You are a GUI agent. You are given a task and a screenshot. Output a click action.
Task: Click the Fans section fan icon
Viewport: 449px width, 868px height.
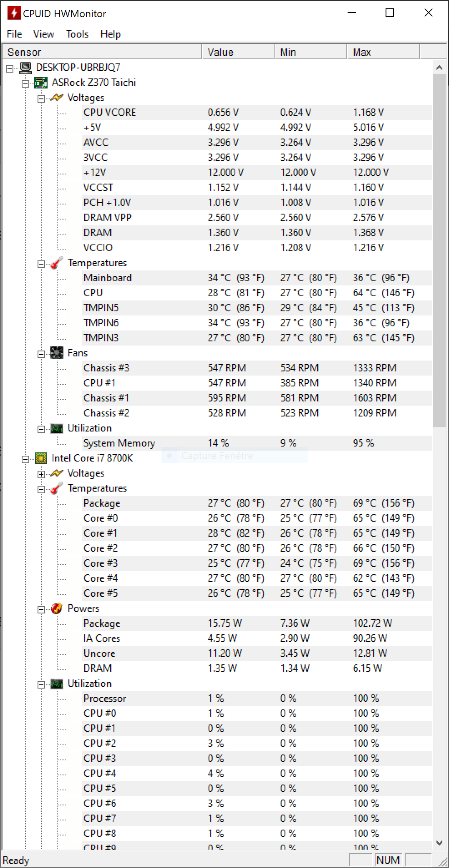57,353
